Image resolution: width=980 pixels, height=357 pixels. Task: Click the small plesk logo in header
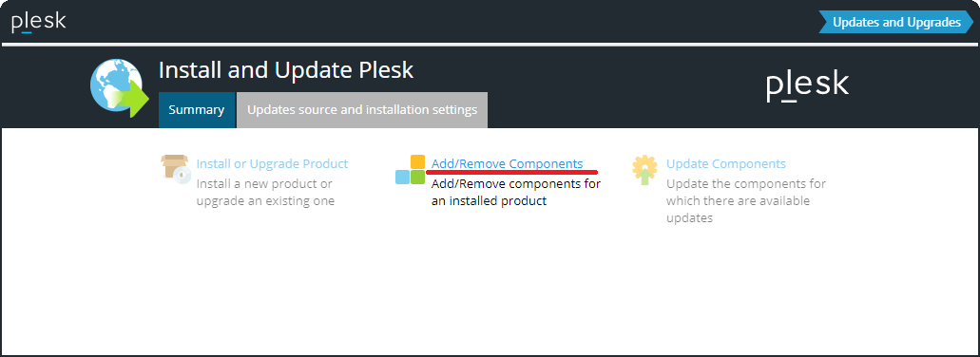(39, 23)
